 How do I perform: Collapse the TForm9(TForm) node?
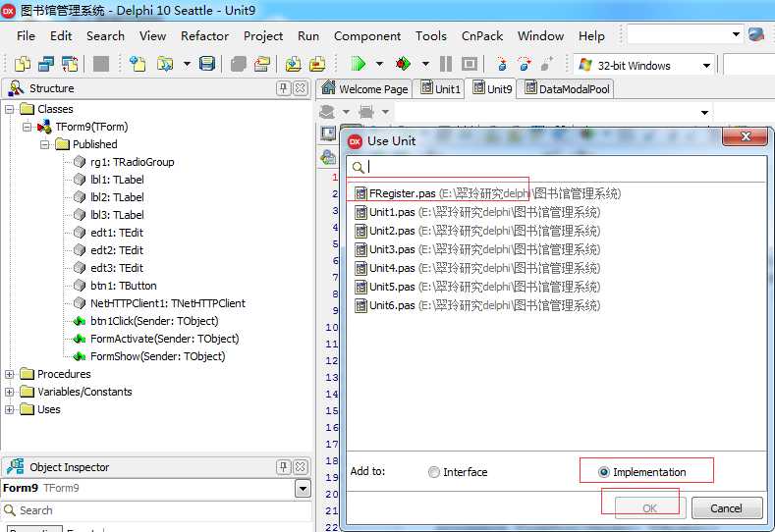(28, 127)
